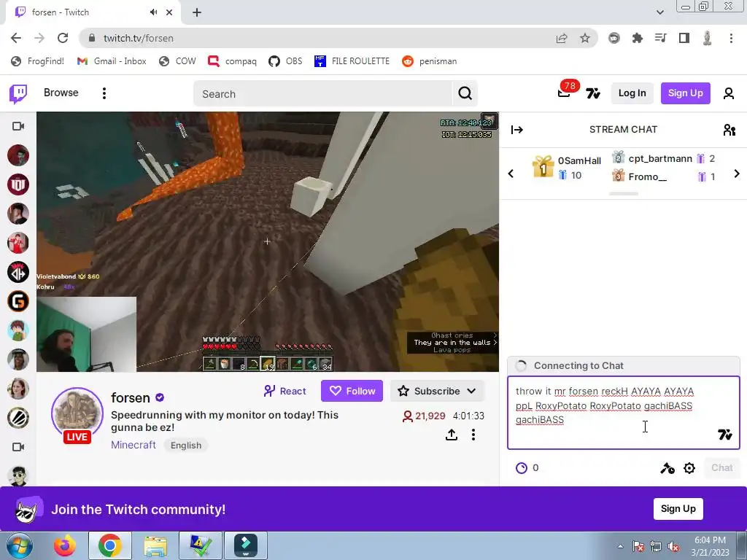Image resolution: width=747 pixels, height=560 pixels.
Task: Open Prime loot crown with 78 badge
Action: (565, 92)
